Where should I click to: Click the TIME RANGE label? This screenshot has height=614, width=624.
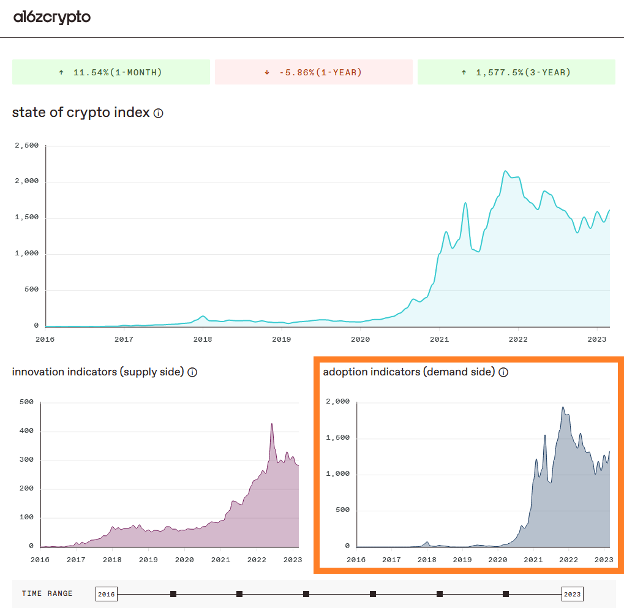click(47, 594)
